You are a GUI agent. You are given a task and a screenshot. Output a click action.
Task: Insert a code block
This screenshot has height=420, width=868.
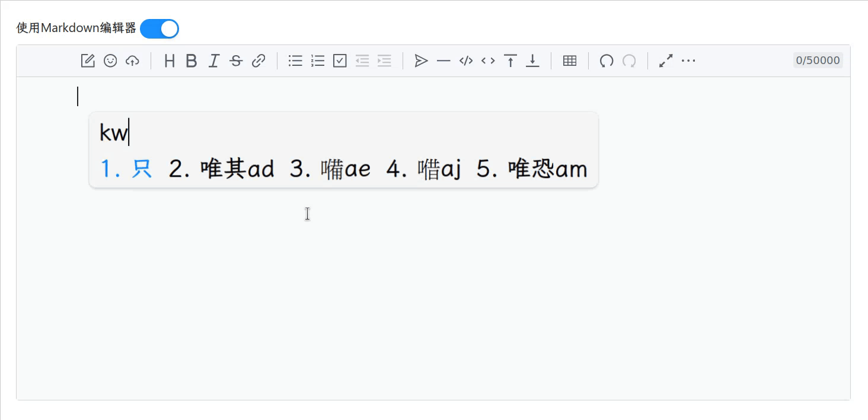coord(466,61)
